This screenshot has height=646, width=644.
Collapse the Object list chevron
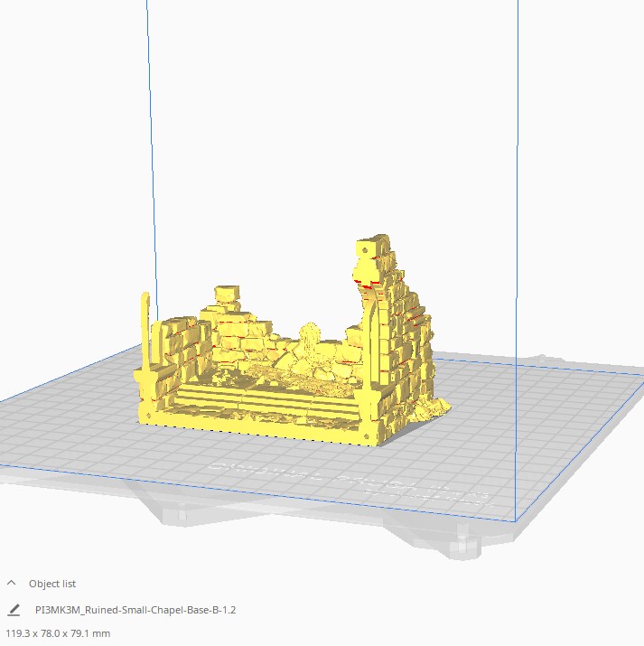point(12,584)
